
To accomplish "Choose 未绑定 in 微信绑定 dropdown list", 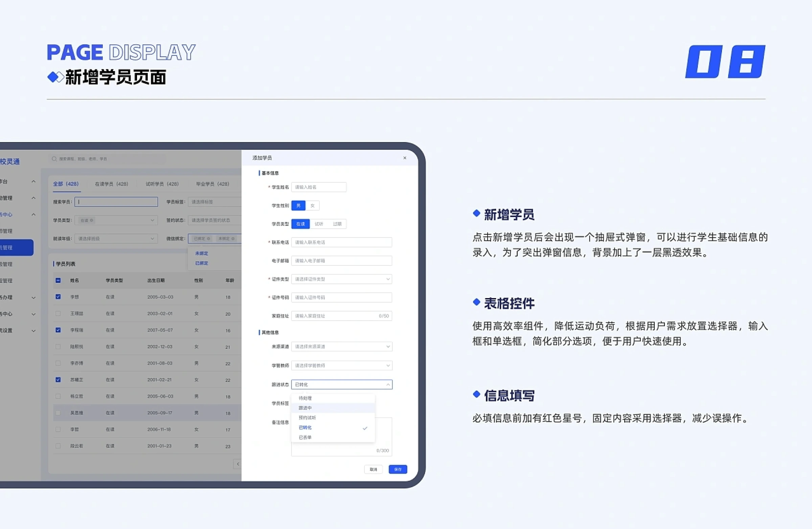I will click(202, 253).
